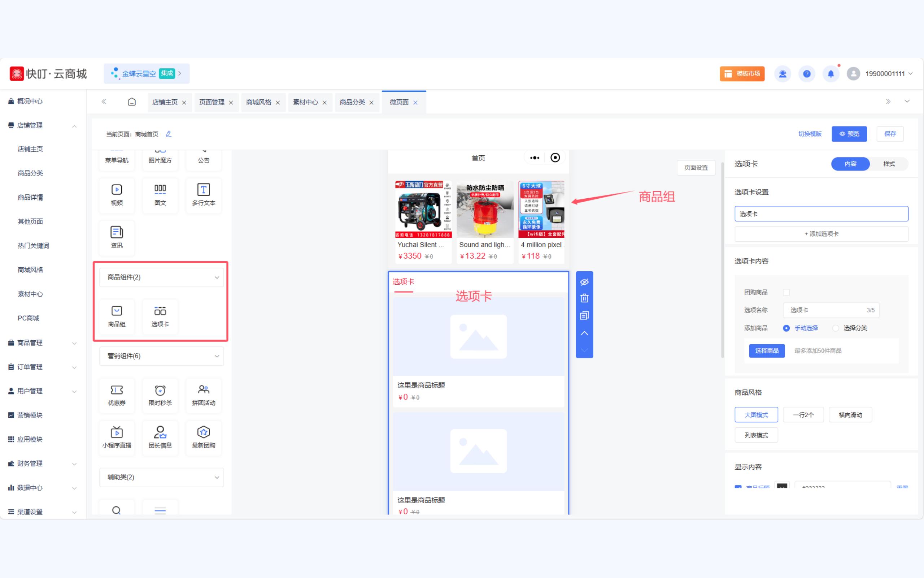Click the 选项名称 input field

coord(831,310)
